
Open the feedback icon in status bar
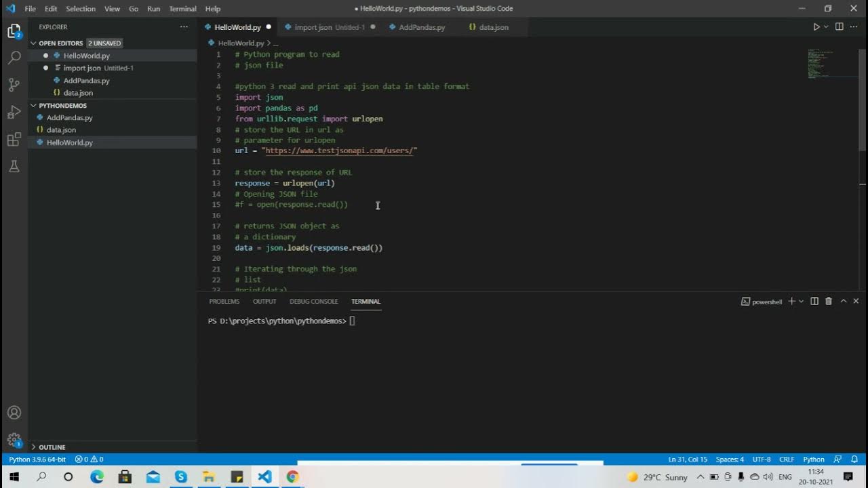tap(837, 460)
